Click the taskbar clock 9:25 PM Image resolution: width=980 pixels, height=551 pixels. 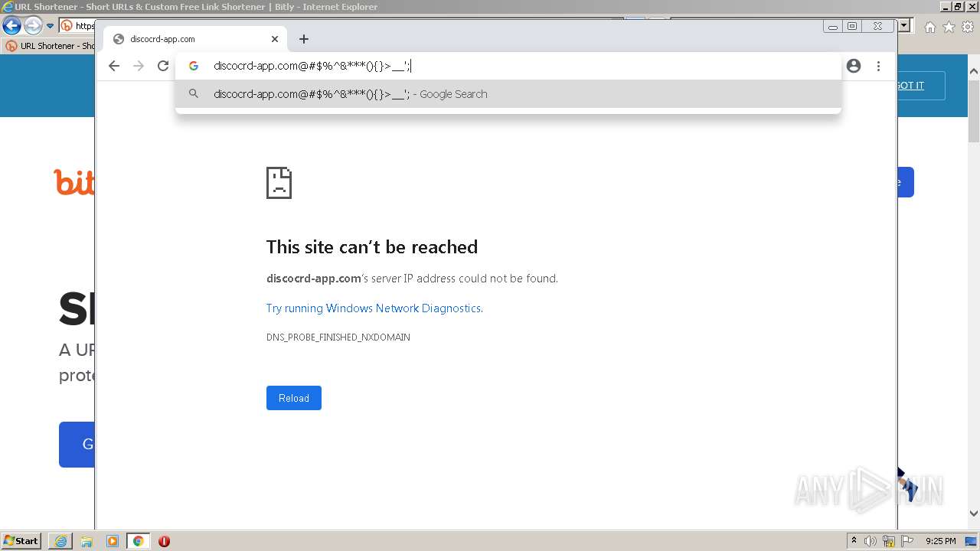coord(941,541)
